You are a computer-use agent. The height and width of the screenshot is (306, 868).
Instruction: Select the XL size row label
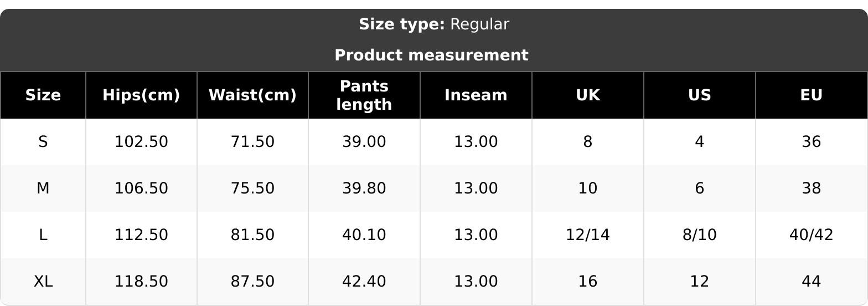pyautogui.click(x=43, y=282)
